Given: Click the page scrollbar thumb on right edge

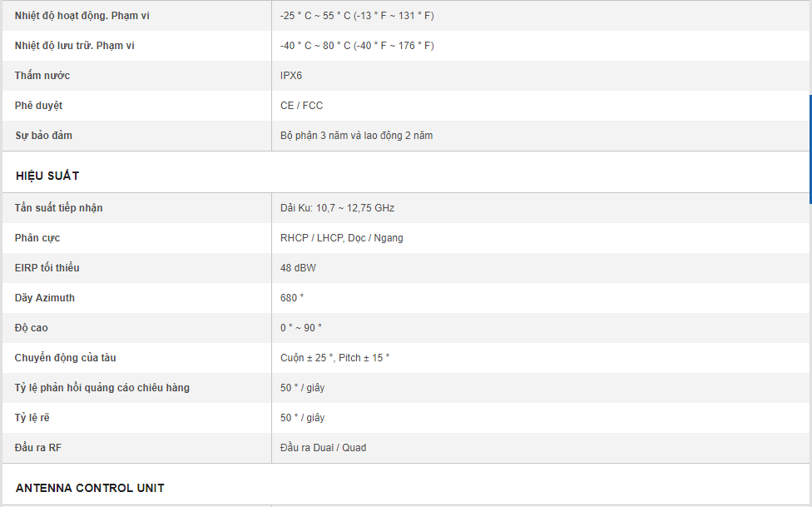Looking at the screenshot, I should pos(810,148).
